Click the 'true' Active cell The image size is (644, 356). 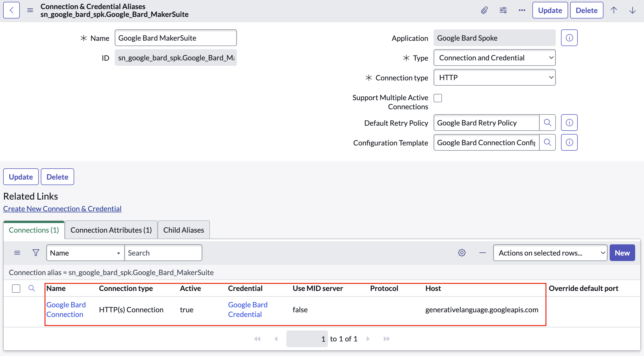pyautogui.click(x=187, y=310)
